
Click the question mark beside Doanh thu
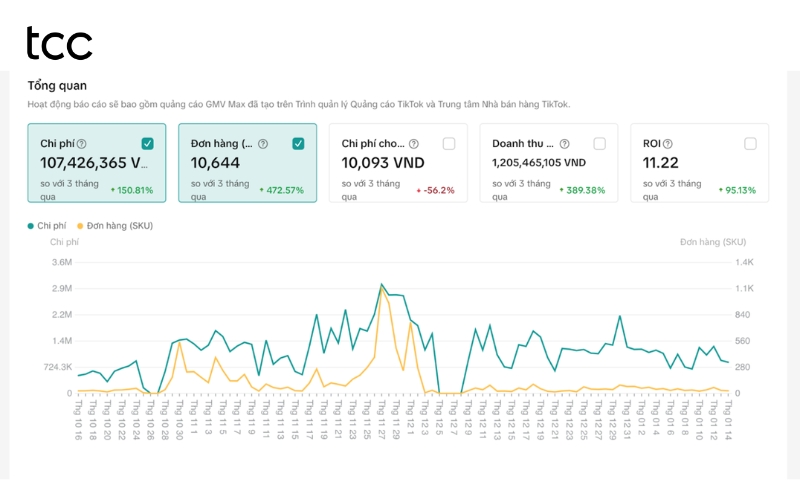(x=564, y=144)
